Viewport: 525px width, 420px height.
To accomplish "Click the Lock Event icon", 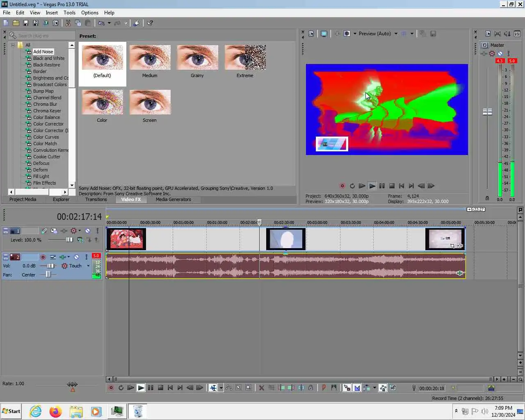I will click(x=310, y=388).
